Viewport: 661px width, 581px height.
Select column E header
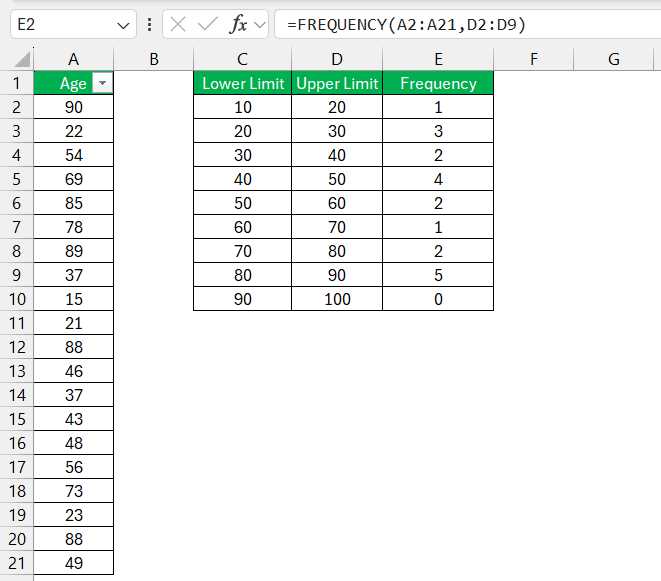tap(438, 59)
